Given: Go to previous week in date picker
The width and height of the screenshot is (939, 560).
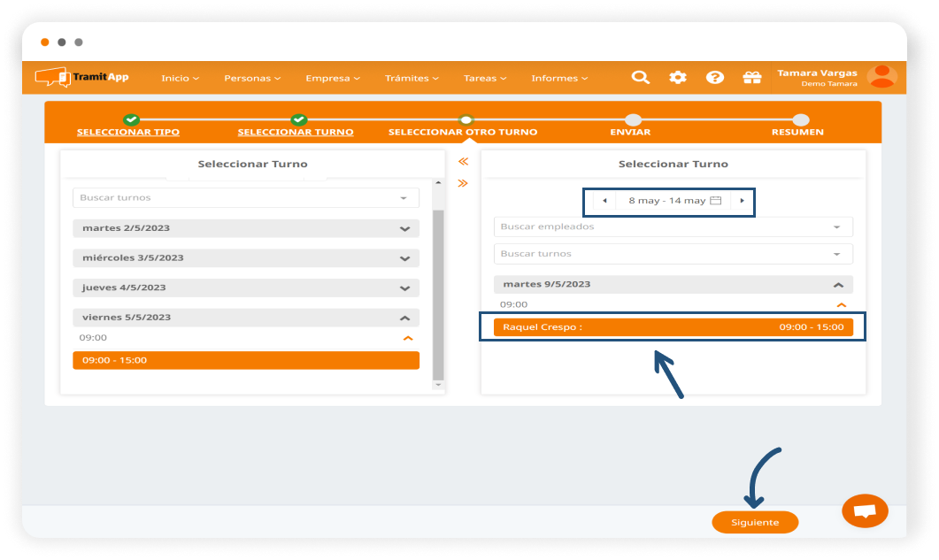Looking at the screenshot, I should point(604,201).
